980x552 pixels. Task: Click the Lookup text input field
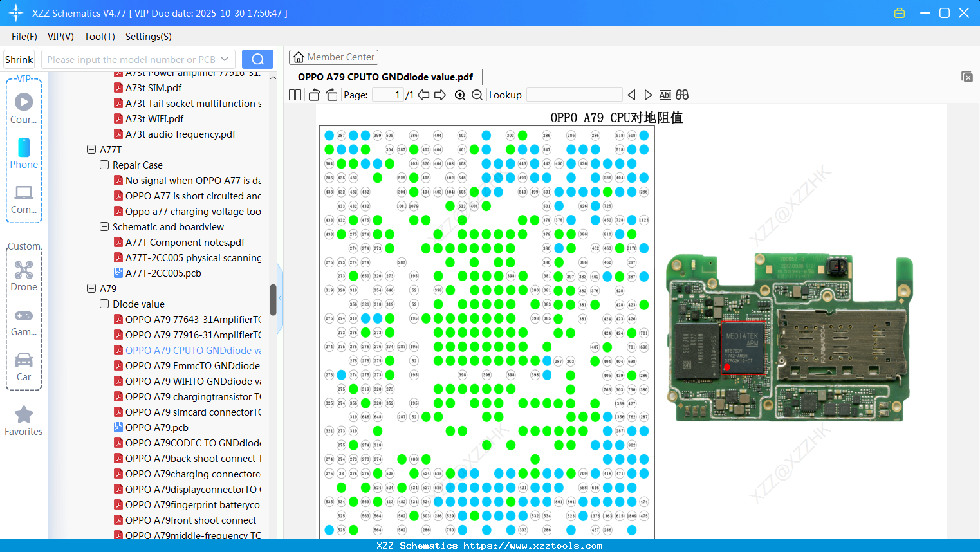[574, 95]
